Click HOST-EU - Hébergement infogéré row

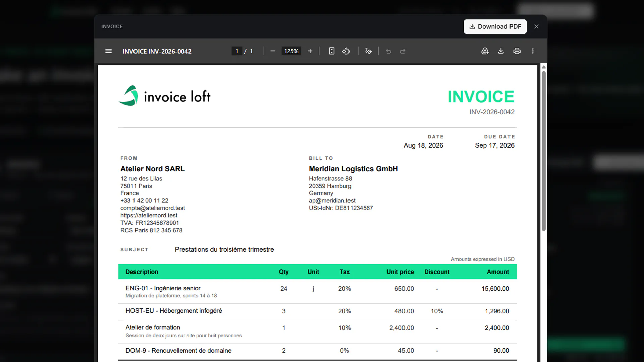pos(317,312)
